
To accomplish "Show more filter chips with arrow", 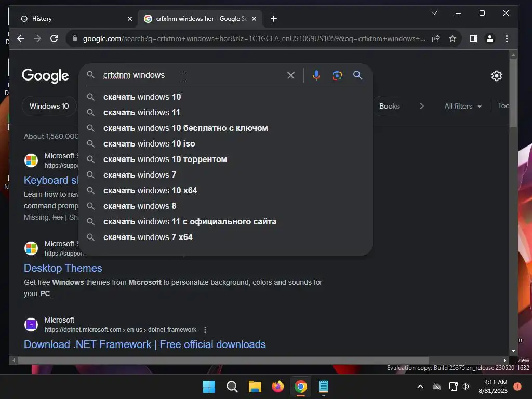I will [422, 106].
